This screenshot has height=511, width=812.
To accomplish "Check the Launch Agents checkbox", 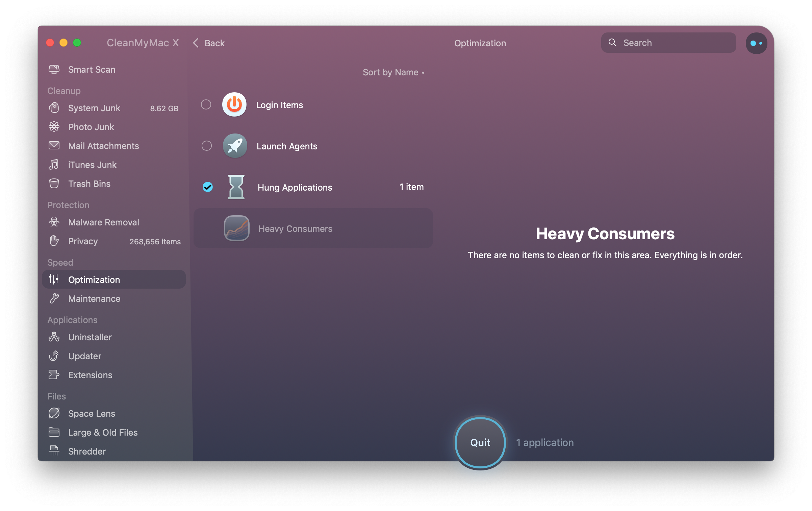I will pos(207,146).
